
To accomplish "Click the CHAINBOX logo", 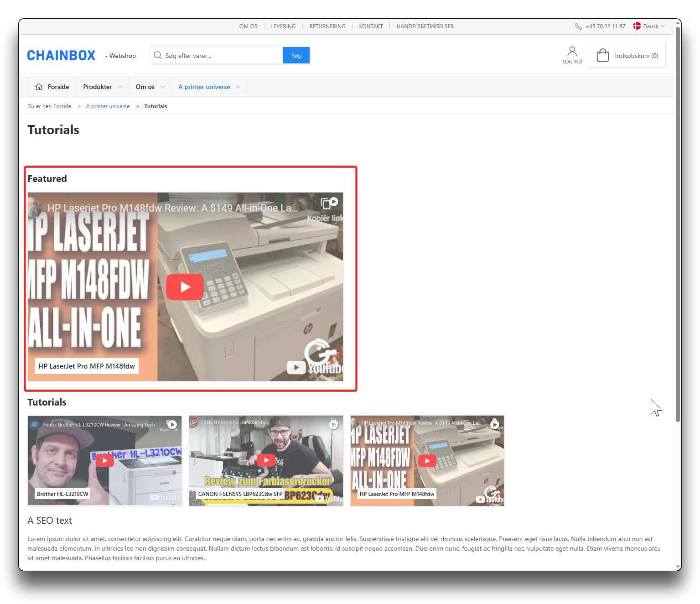I will 61,56.
